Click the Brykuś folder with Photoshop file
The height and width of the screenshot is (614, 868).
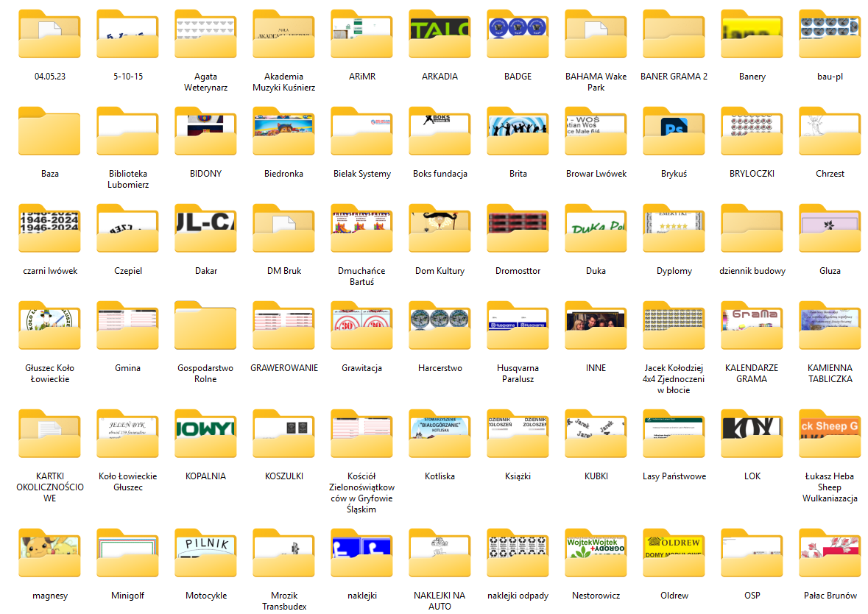point(674,131)
